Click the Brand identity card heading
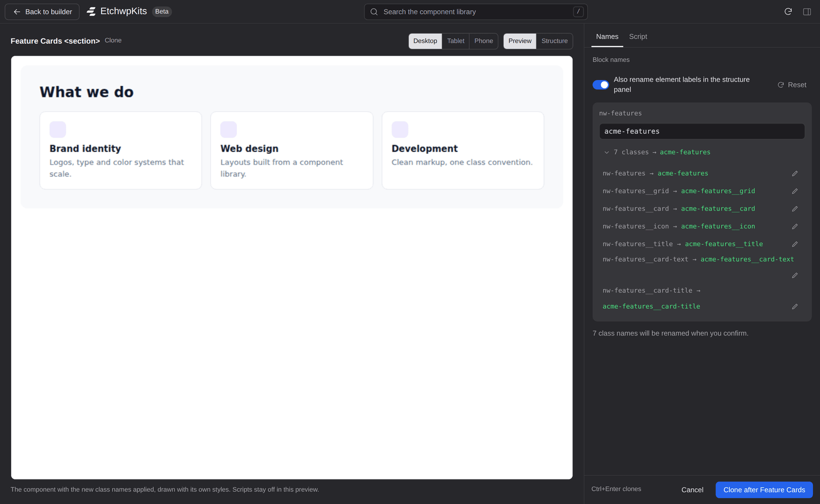The width and height of the screenshot is (820, 504). (85, 149)
